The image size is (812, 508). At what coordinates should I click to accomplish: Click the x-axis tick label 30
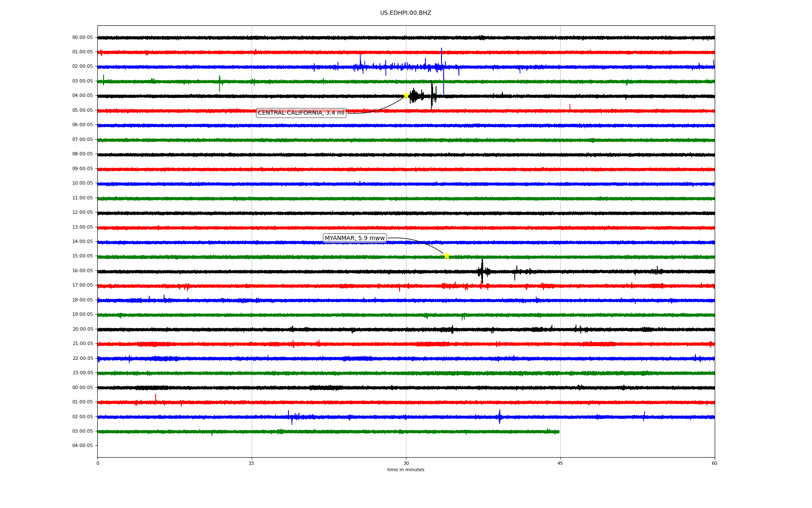tap(406, 463)
